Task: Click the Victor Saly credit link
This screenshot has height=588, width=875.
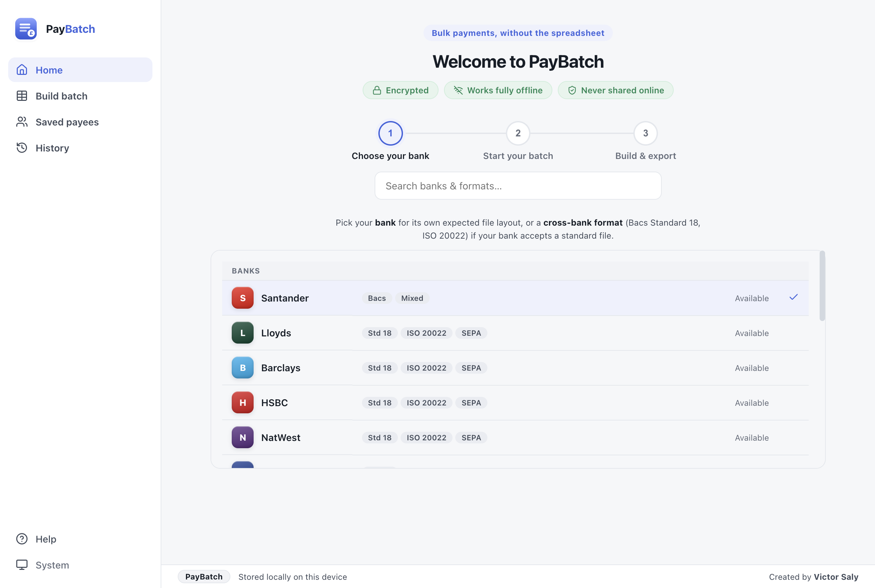Action: (x=836, y=577)
